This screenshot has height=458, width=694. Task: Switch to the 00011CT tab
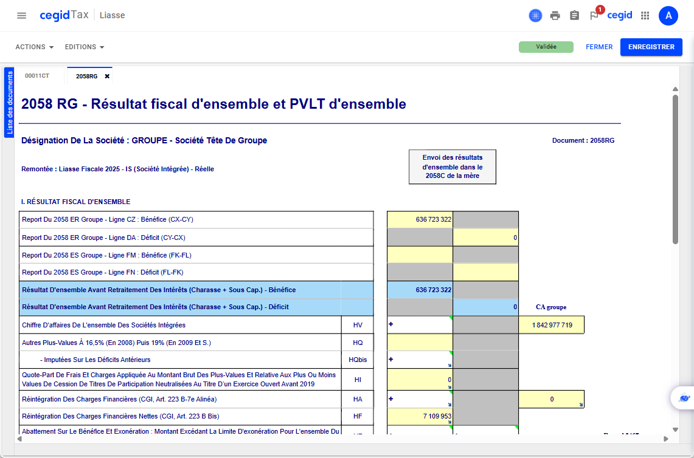[37, 76]
